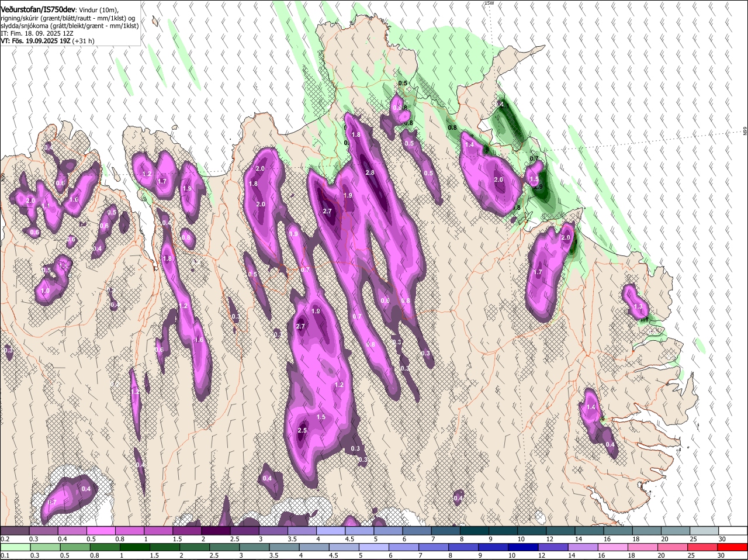
Task: Pick upper legend swatch starting at 4
Action: pos(331,531)
